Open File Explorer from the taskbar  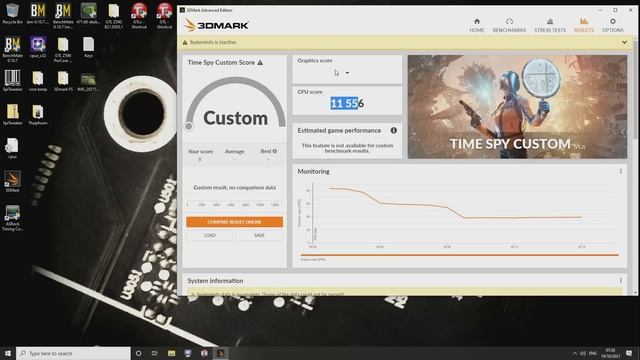coord(171,353)
